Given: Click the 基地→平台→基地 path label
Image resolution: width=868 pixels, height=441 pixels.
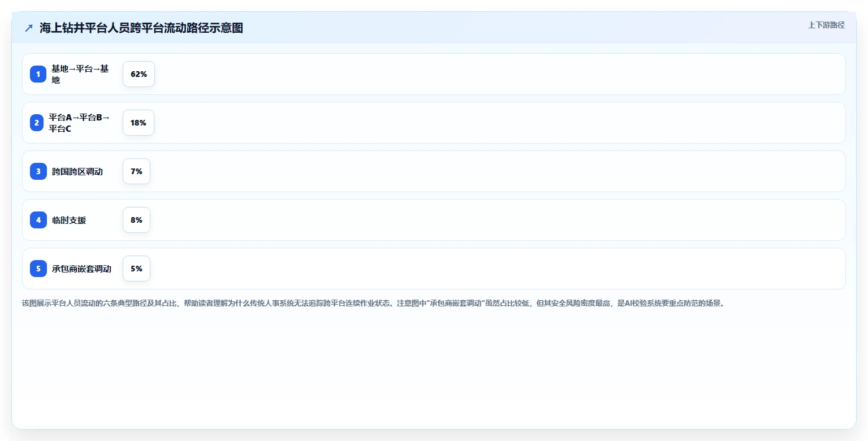Looking at the screenshot, I should click(x=80, y=74).
